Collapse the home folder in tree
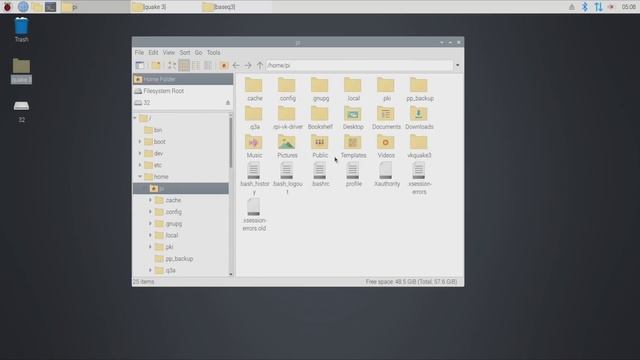 coord(140,177)
